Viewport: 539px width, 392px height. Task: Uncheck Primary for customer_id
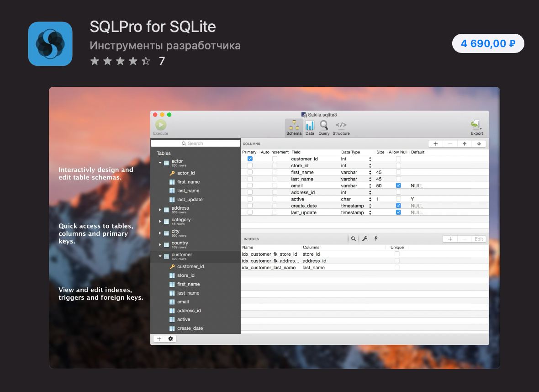tap(250, 159)
